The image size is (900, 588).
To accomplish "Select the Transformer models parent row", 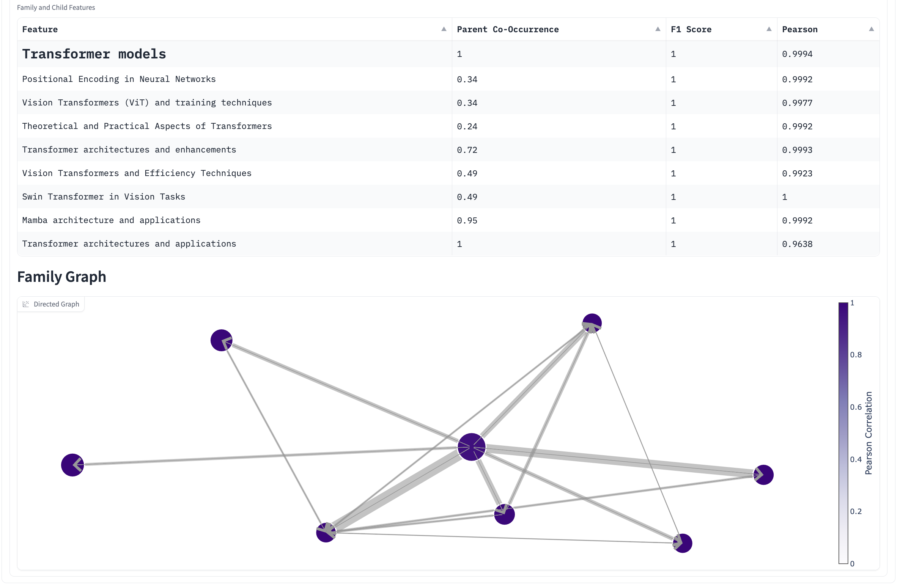I will [x=94, y=54].
